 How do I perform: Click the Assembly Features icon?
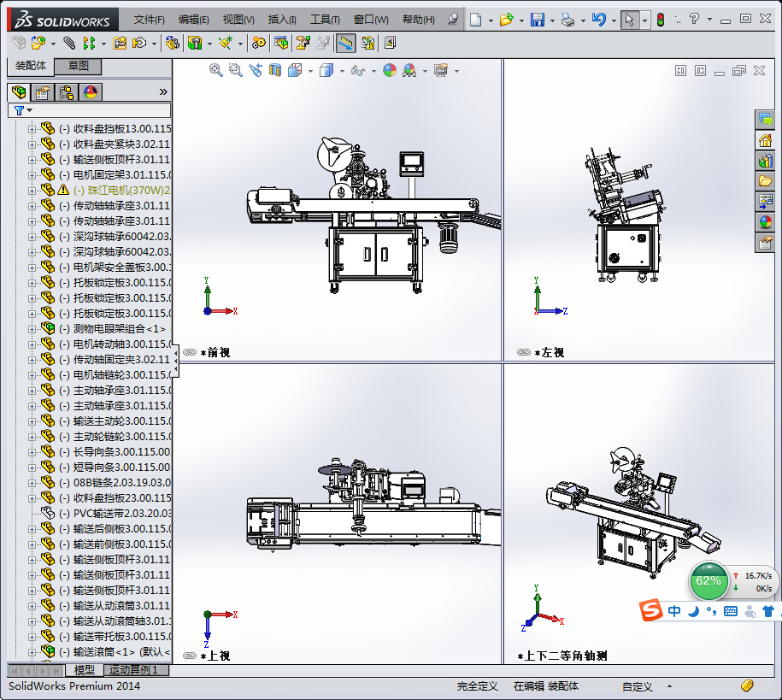click(195, 44)
